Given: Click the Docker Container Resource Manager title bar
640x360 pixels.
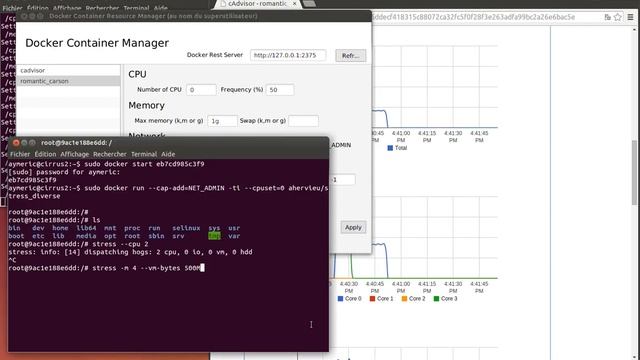Looking at the screenshot, I should tap(194, 16).
